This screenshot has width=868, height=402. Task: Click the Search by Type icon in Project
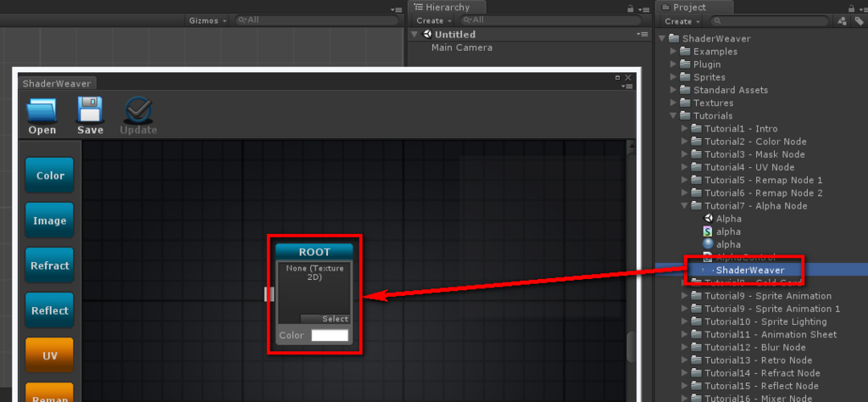pos(842,21)
